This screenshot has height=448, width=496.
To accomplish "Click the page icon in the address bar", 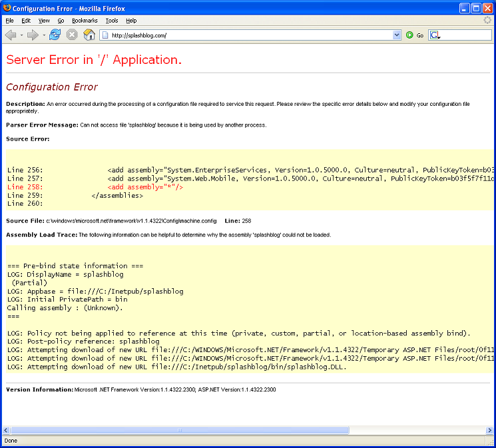I will (105, 35).
